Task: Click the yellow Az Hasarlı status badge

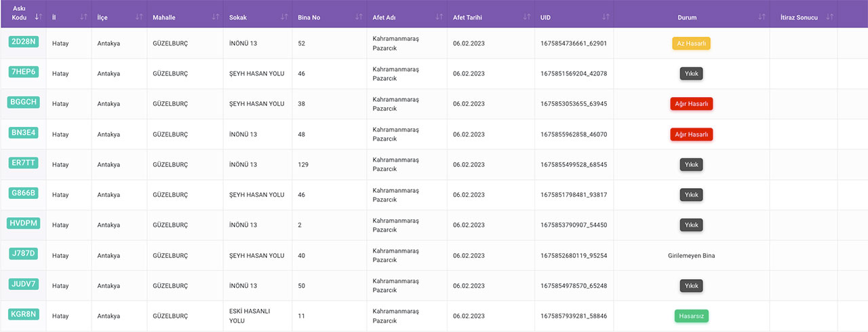Action: click(691, 43)
